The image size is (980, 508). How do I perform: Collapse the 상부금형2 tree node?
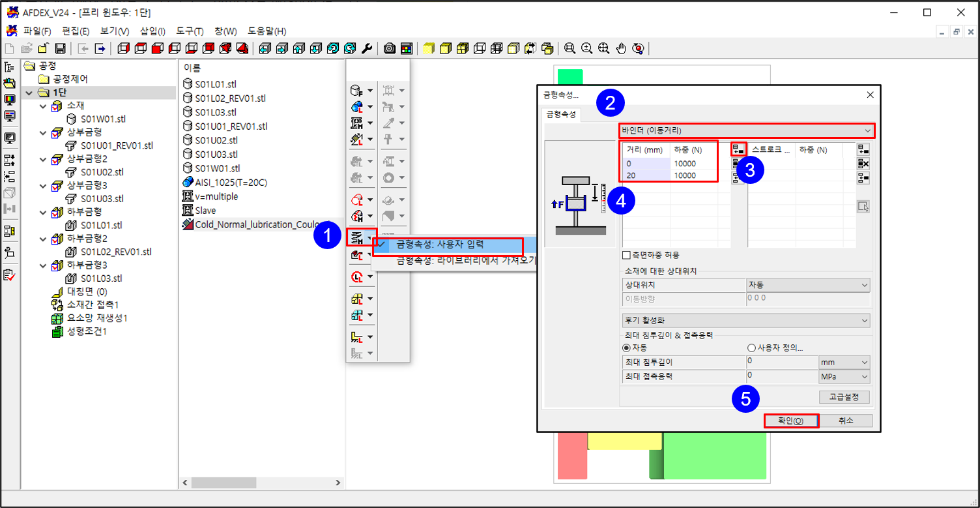[43, 159]
